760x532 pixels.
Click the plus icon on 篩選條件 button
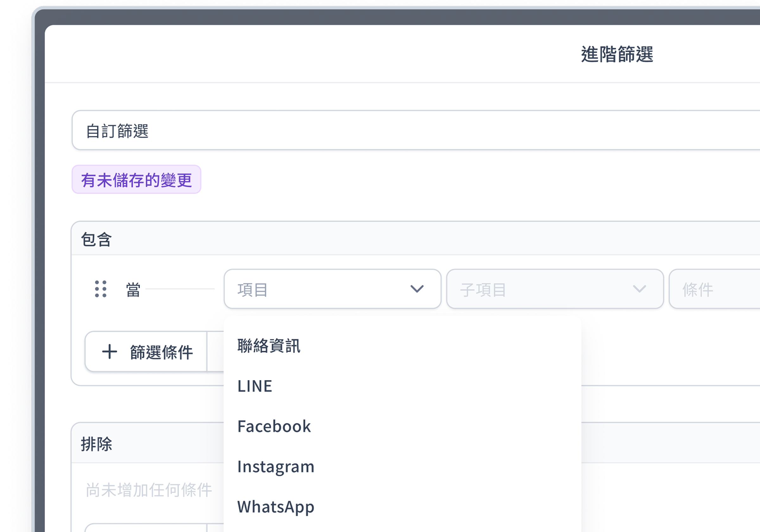(110, 351)
